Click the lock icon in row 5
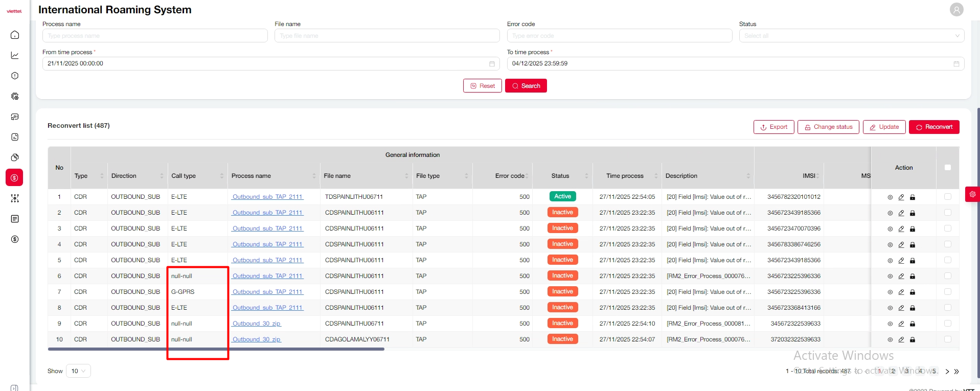Image resolution: width=980 pixels, height=391 pixels. coord(913,261)
